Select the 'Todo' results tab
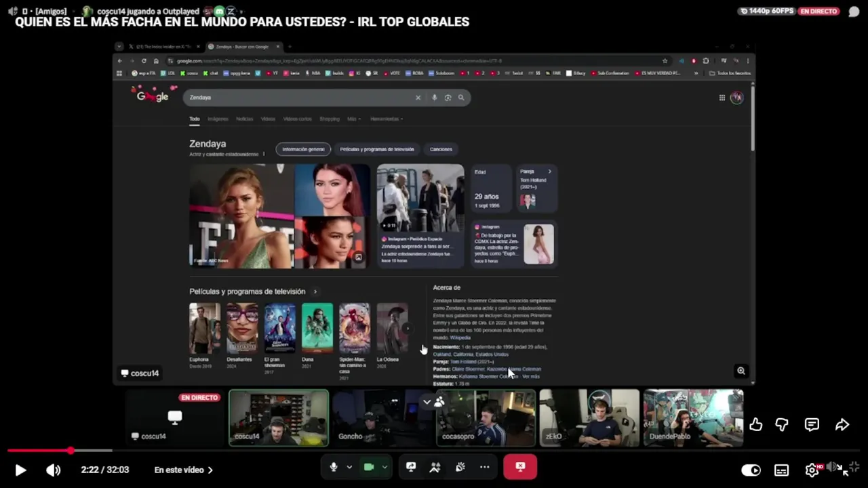 (195, 119)
